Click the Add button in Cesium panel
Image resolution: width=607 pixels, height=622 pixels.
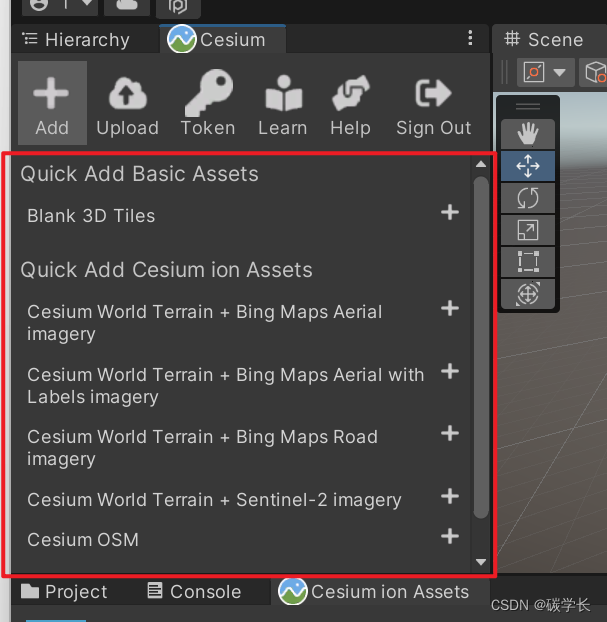pyautogui.click(x=52, y=103)
